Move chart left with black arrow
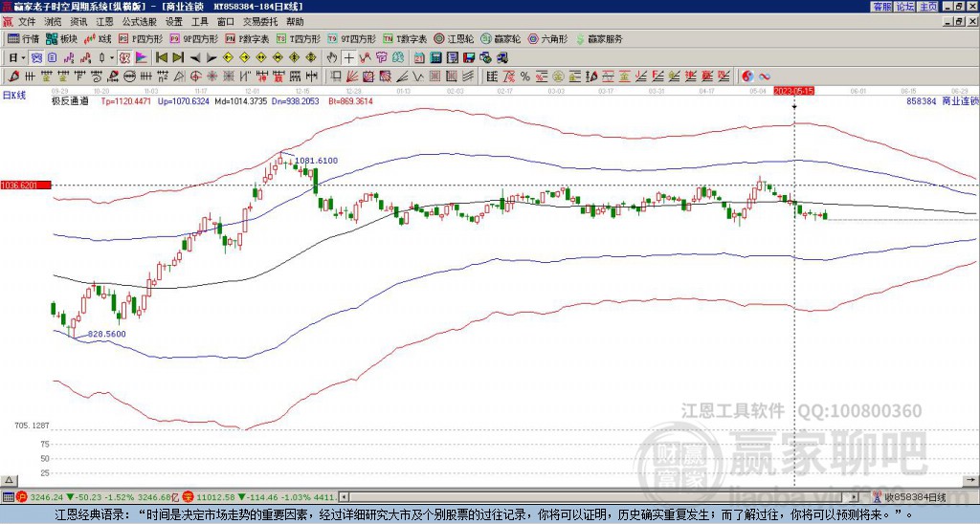 coord(195,57)
